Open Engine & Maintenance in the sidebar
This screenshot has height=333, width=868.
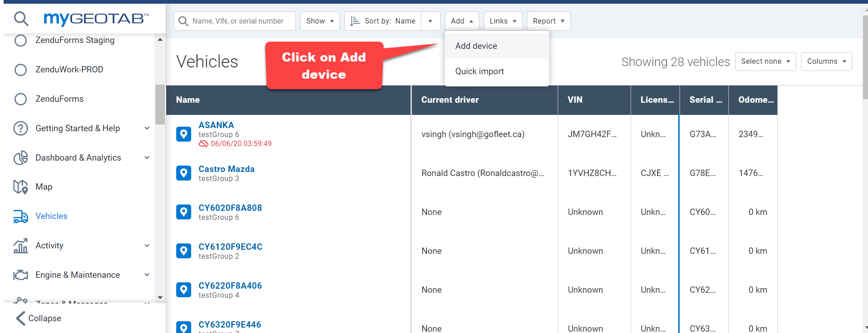point(77,275)
